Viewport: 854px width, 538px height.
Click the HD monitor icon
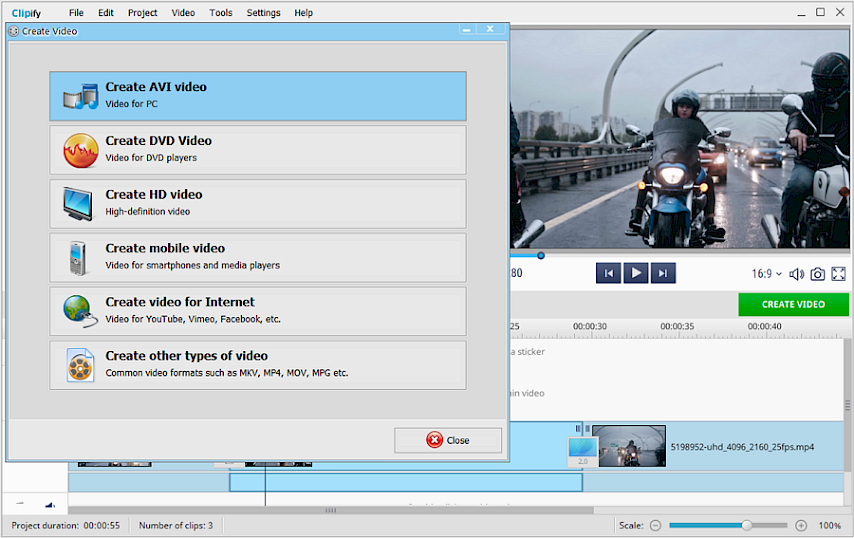click(x=78, y=204)
